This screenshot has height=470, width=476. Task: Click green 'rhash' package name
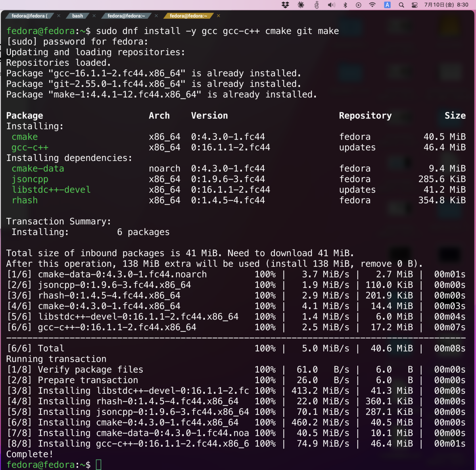(25, 200)
